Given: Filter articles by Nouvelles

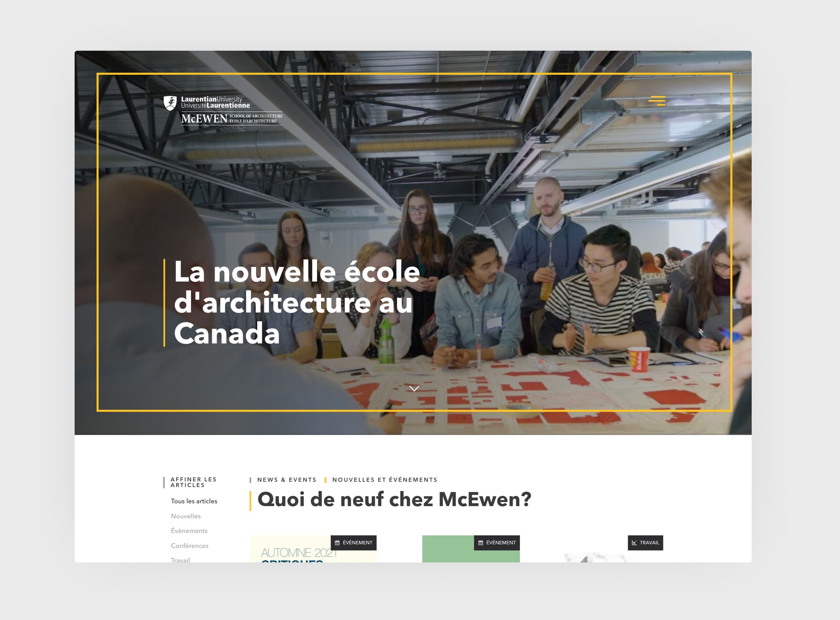Looking at the screenshot, I should pyautogui.click(x=186, y=516).
